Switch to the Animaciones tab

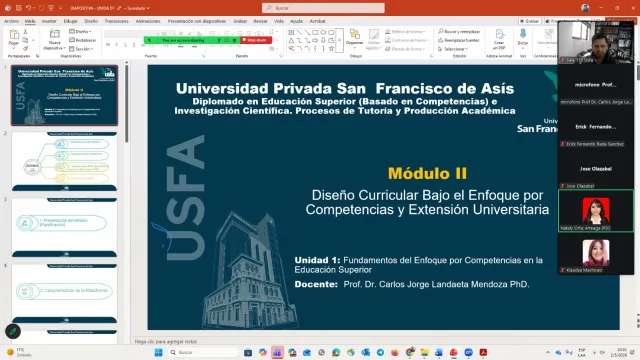click(x=148, y=21)
